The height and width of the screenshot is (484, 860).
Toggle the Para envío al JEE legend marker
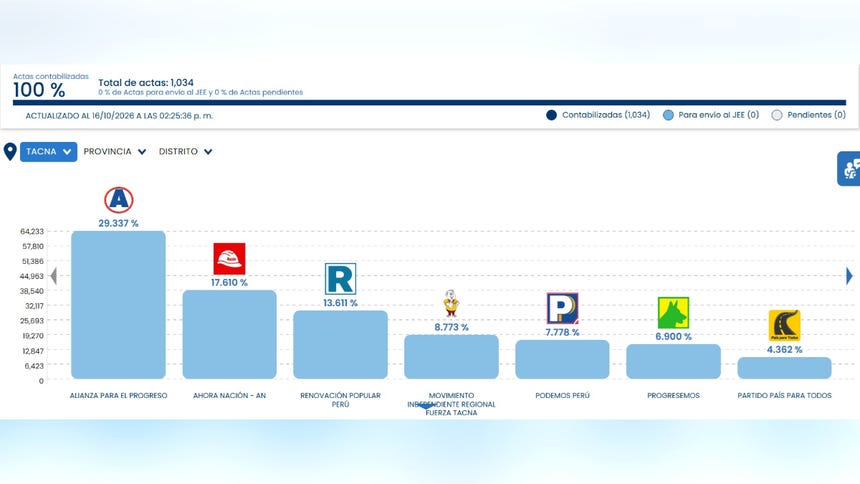[668, 115]
